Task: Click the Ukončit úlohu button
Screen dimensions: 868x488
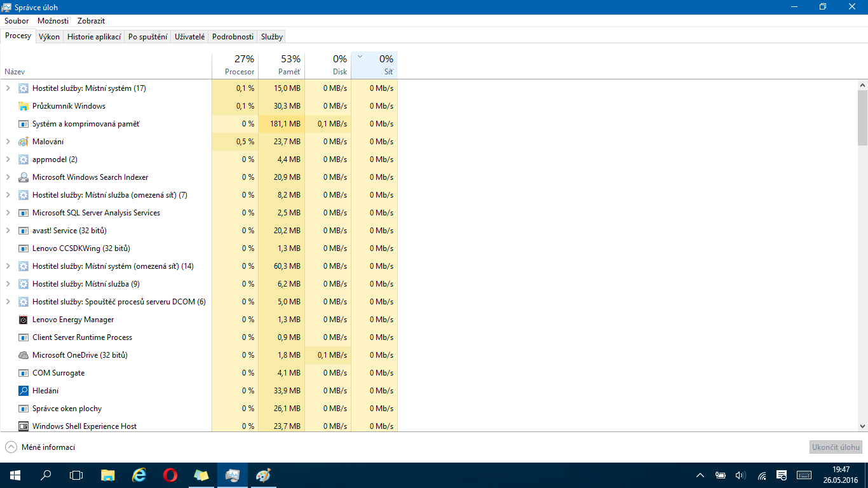Action: tap(836, 447)
